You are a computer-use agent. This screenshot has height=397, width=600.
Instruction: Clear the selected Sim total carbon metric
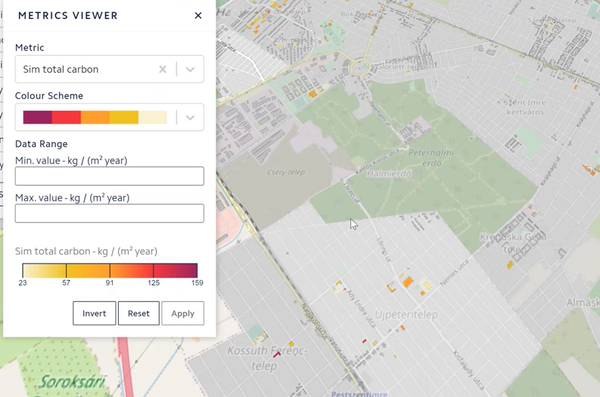tap(163, 69)
